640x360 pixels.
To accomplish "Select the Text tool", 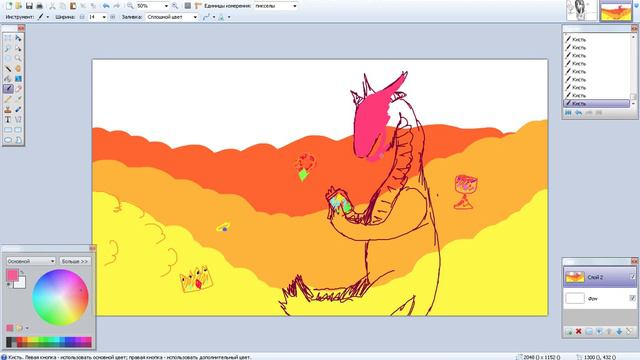I will tap(8, 120).
